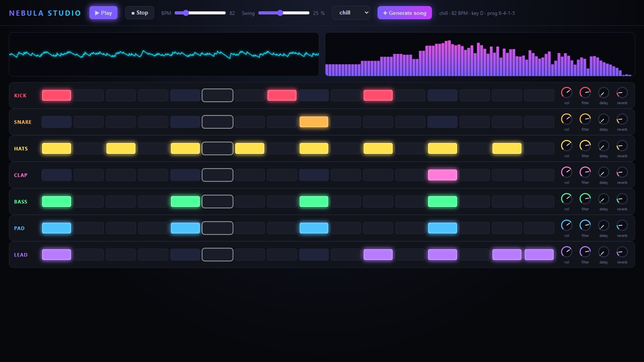This screenshot has width=644, height=362.
Task: Click the song info status text
Action: 477,13
